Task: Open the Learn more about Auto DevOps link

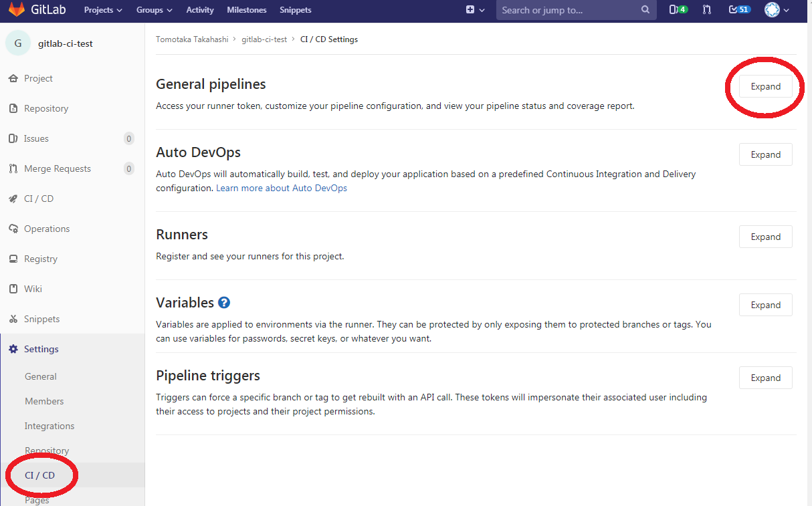Action: [x=281, y=188]
